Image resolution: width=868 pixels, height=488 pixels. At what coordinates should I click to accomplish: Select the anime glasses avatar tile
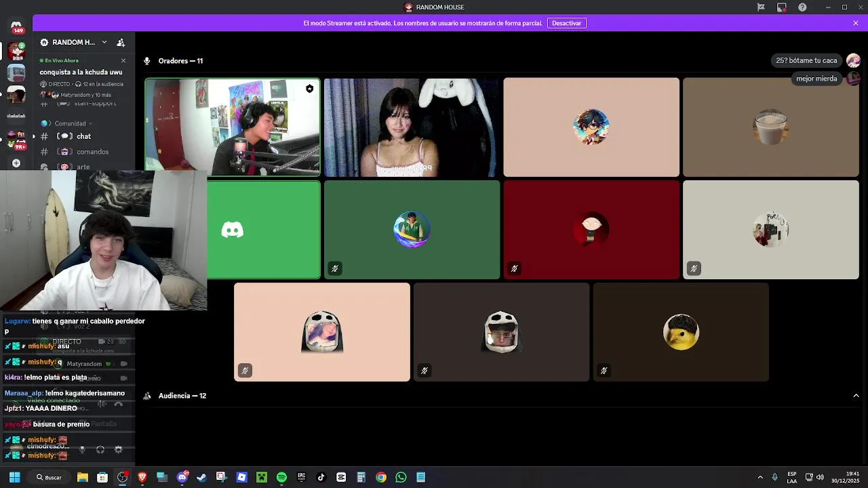591,127
